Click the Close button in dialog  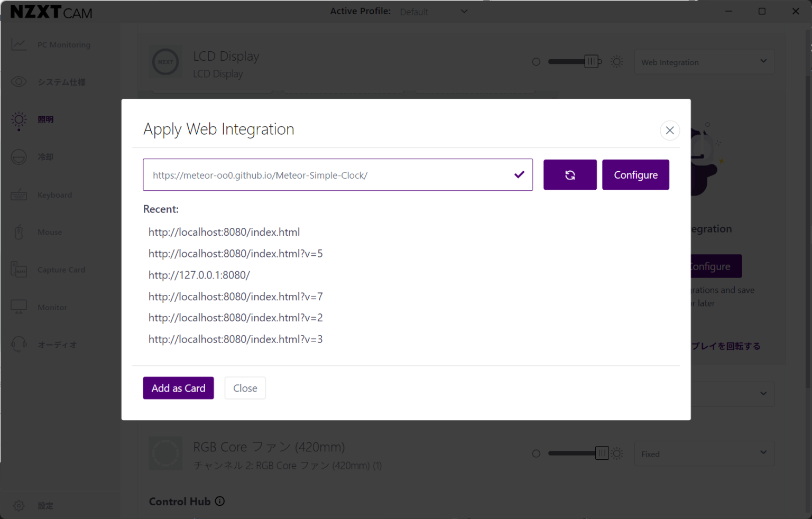pos(245,388)
